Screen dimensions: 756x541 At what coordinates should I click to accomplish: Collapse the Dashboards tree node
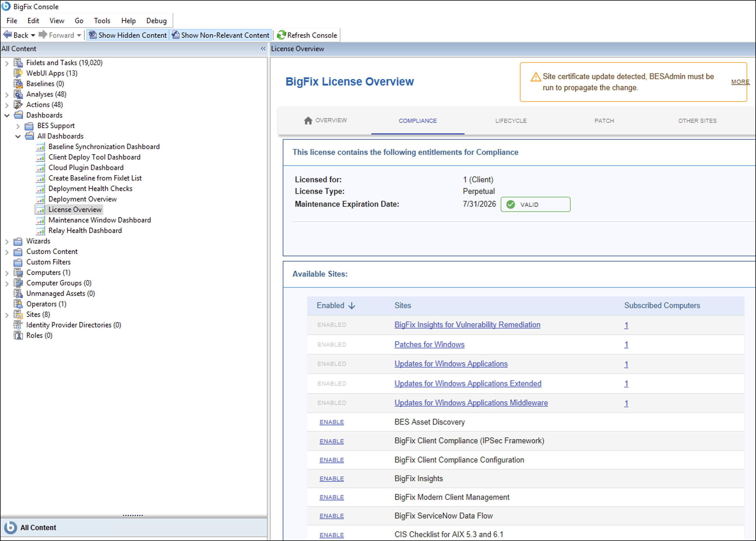(7, 115)
